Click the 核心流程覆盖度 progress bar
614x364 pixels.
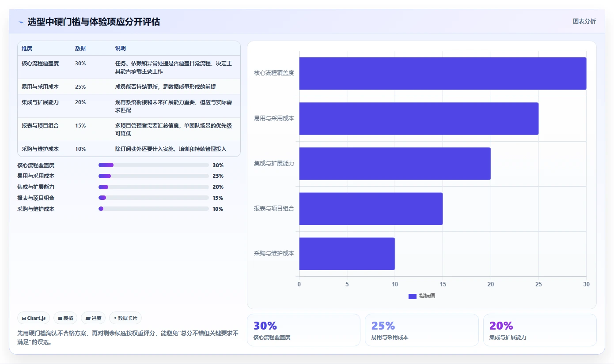154,165
